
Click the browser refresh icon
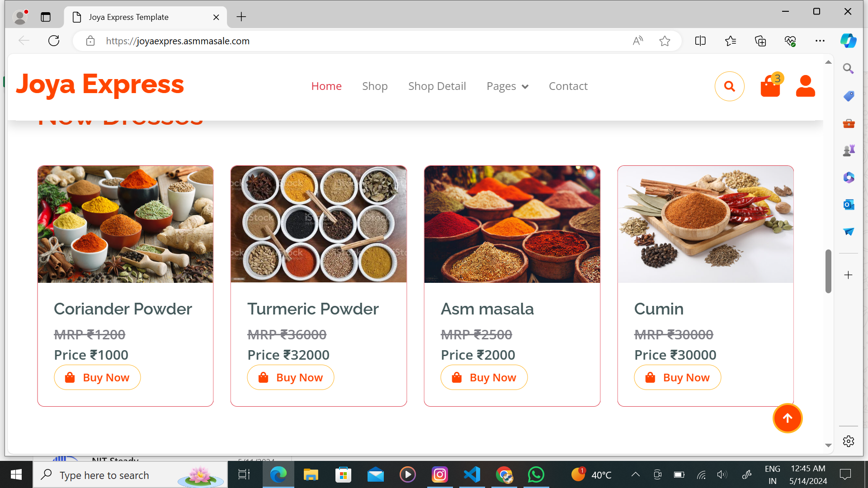tap(54, 41)
